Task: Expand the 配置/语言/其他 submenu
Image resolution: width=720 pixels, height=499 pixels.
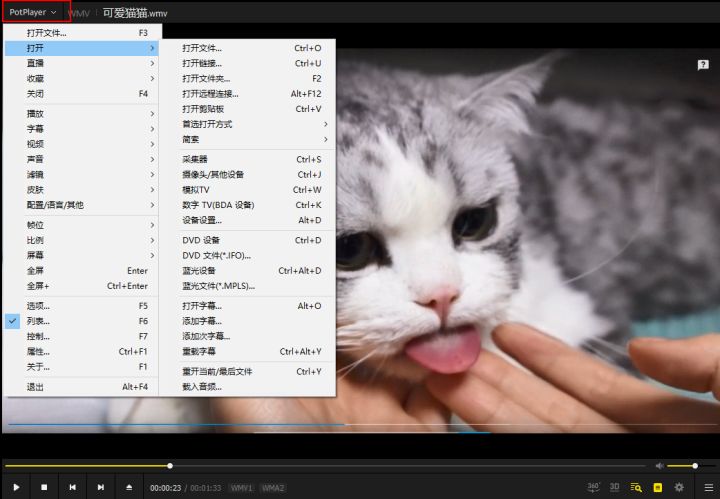Action: point(82,205)
